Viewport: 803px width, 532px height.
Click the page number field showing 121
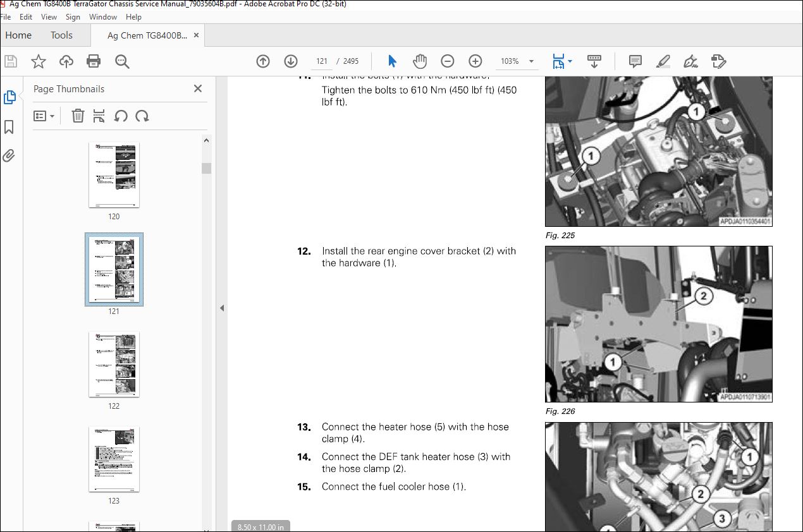pos(322,61)
